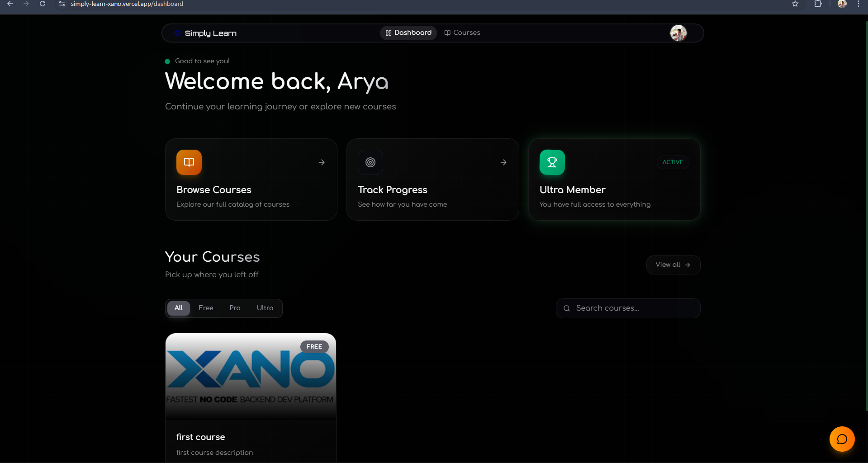Switch to the Courses tab
The width and height of the screenshot is (868, 463).
tap(462, 33)
